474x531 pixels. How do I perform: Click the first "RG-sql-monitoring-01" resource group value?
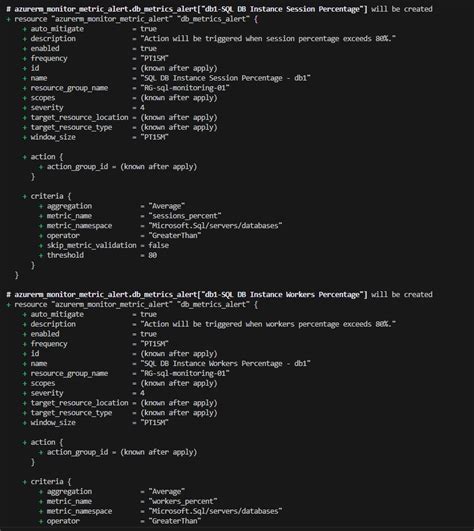(x=185, y=88)
